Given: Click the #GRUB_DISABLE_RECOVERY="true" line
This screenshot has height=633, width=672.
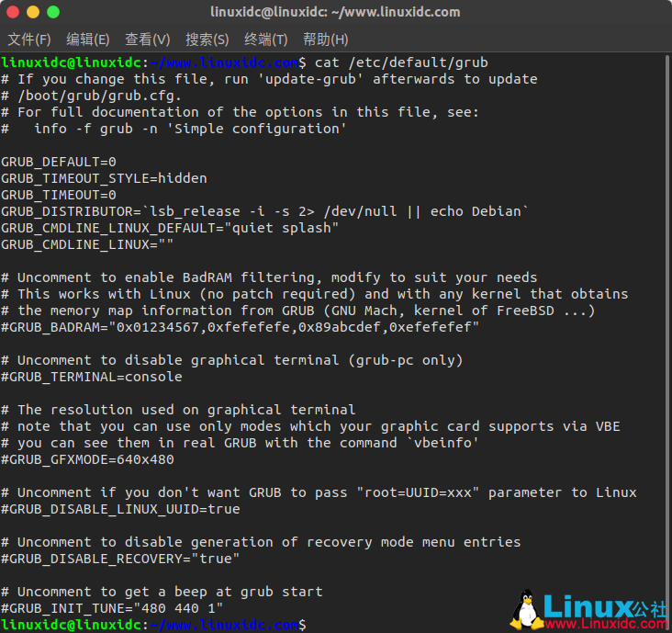Looking at the screenshot, I should (x=120, y=559).
